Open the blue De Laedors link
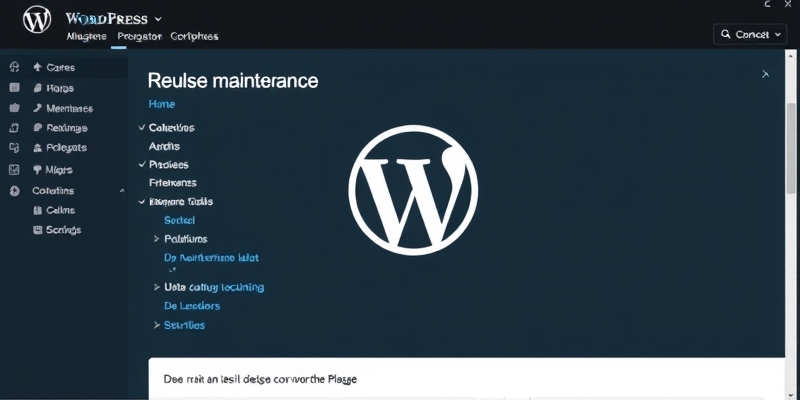The height and width of the screenshot is (400, 800). [x=192, y=306]
